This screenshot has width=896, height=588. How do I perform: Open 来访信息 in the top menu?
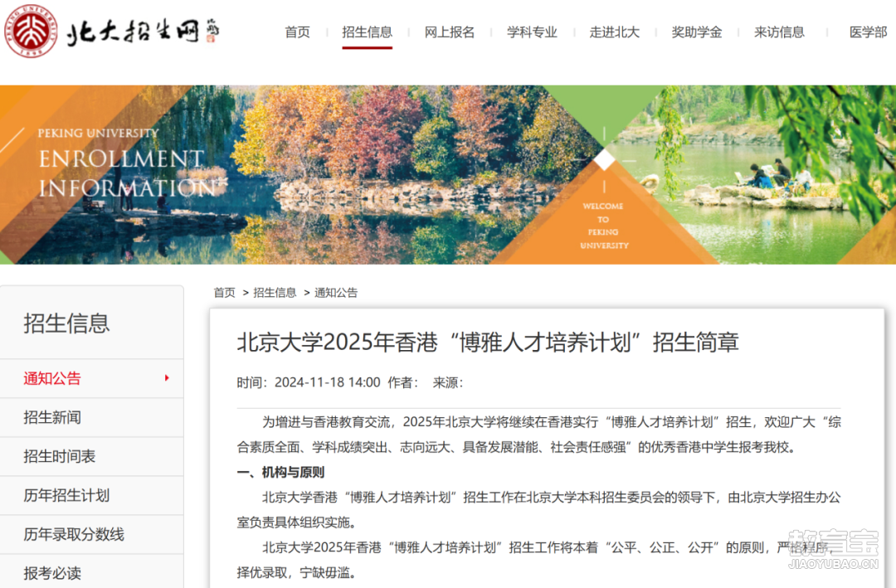[779, 32]
